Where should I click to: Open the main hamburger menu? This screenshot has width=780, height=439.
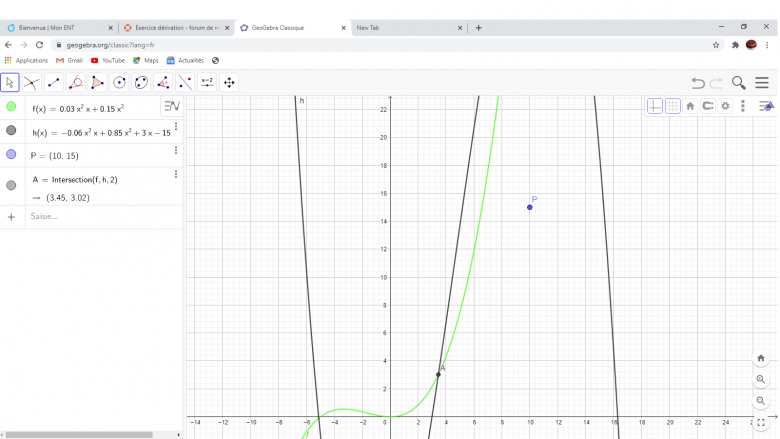(x=762, y=83)
